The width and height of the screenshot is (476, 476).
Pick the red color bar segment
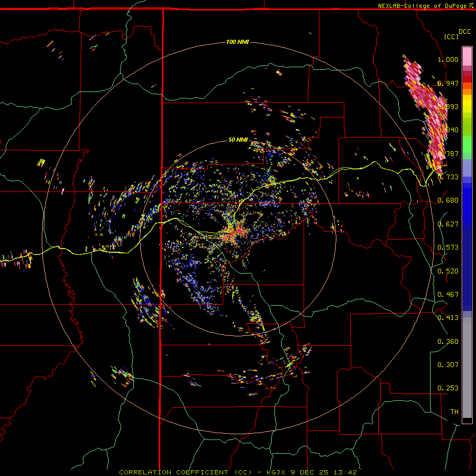point(467,79)
